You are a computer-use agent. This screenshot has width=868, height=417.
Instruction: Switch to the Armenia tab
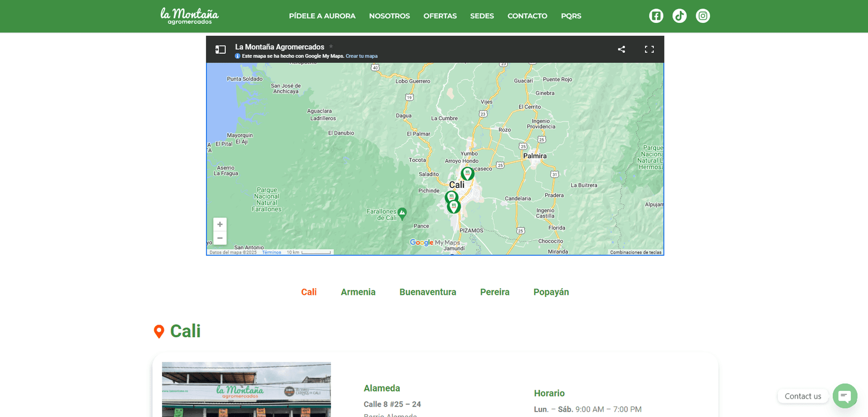358,292
